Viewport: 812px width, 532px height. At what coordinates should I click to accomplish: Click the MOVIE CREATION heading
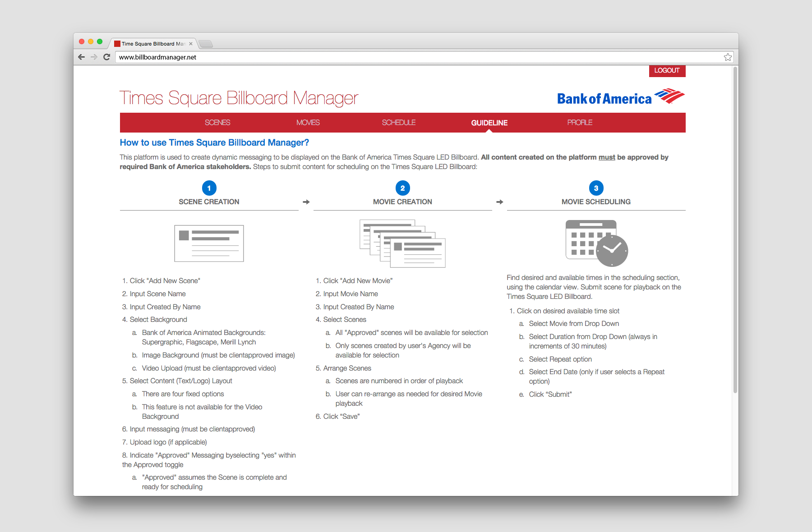pyautogui.click(x=402, y=202)
